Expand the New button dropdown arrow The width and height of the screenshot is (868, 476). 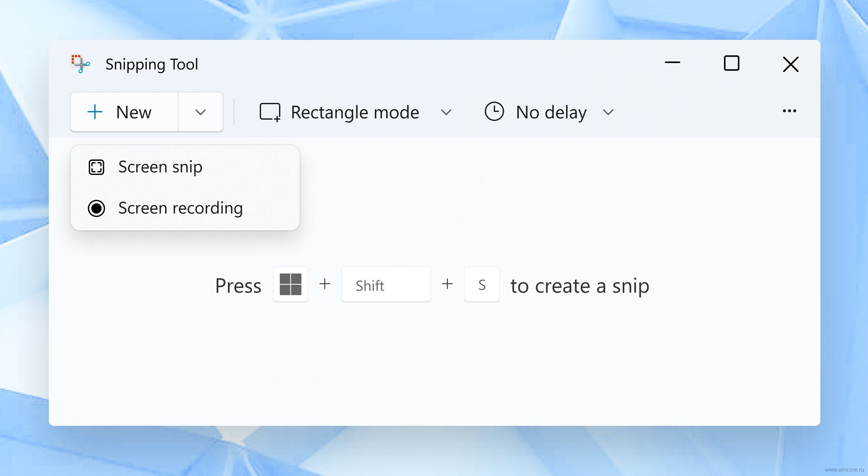click(x=201, y=112)
